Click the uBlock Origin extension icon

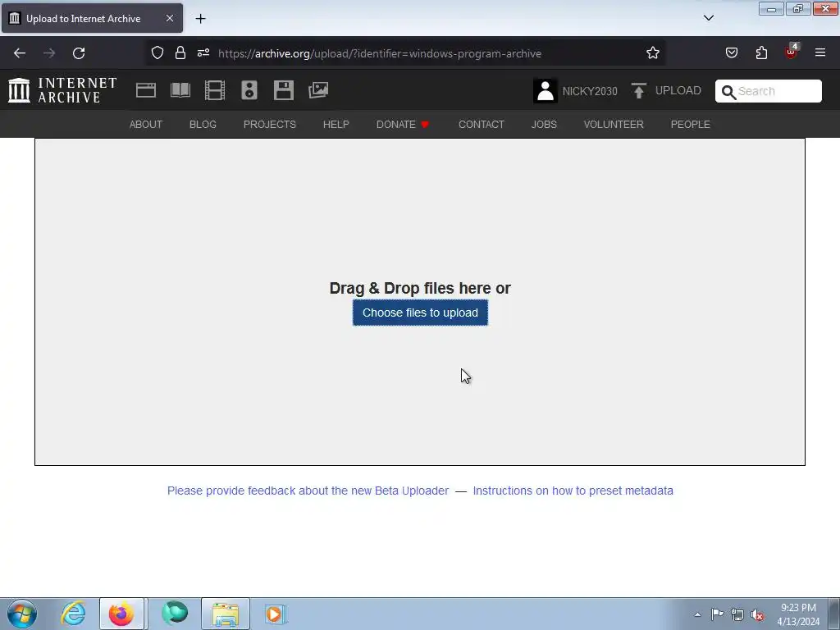tap(792, 52)
